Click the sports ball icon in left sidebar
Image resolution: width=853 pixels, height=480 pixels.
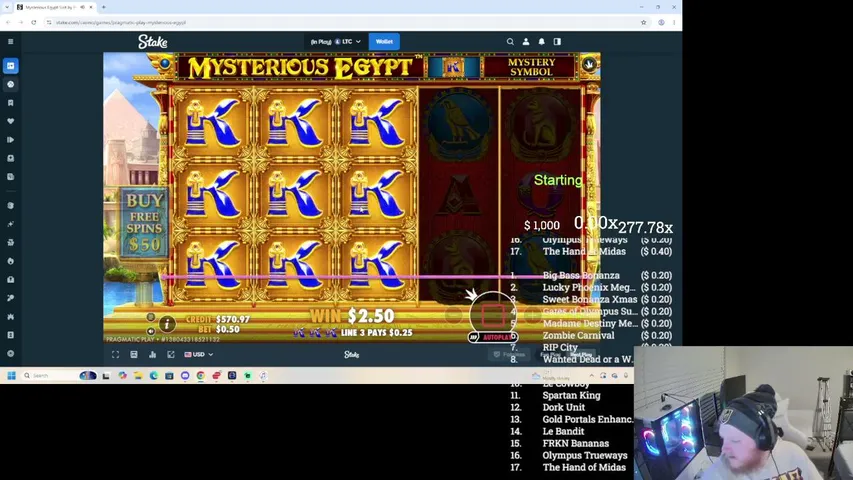point(10,84)
